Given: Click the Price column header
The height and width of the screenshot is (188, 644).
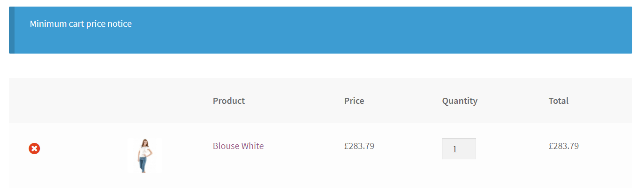Looking at the screenshot, I should (354, 101).
